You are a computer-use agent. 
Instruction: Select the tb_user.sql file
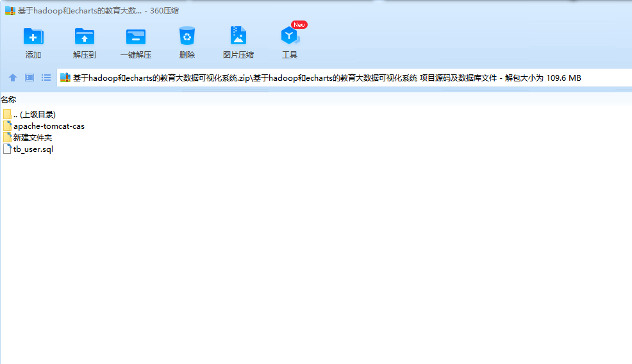[x=28, y=149]
